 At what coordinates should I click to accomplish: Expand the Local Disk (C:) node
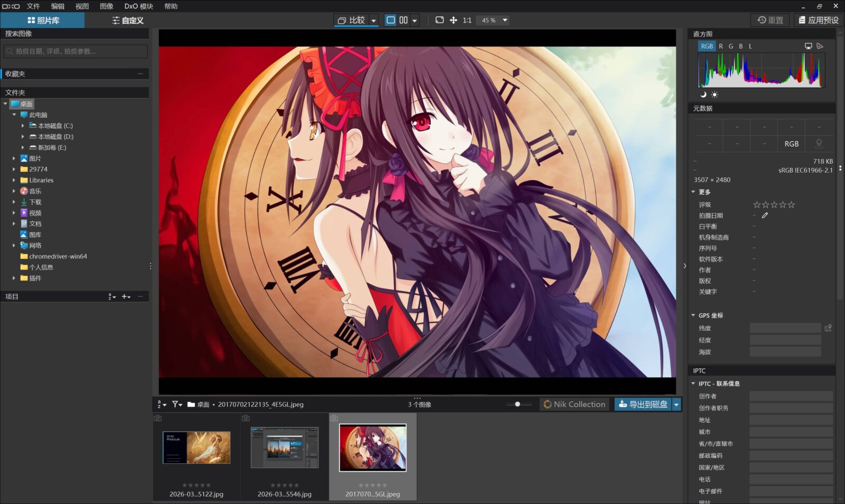pyautogui.click(x=23, y=126)
